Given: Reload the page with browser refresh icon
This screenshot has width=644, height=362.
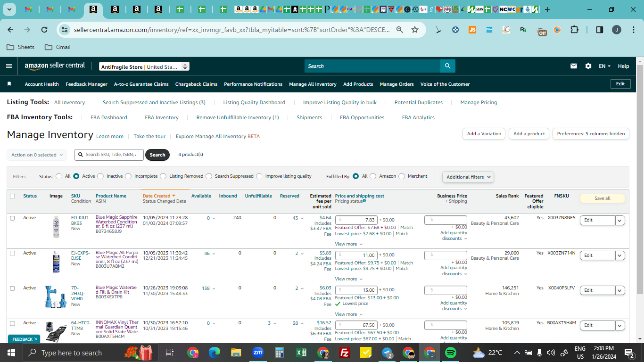Looking at the screenshot, I should pyautogui.click(x=44, y=30).
